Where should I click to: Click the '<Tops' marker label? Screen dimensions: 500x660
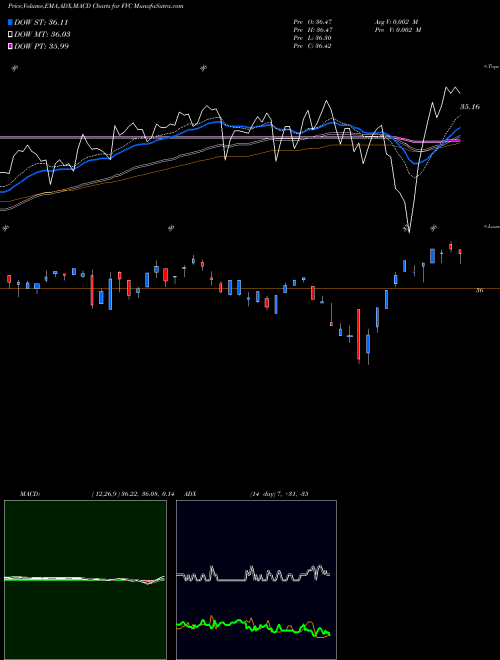(x=492, y=67)
